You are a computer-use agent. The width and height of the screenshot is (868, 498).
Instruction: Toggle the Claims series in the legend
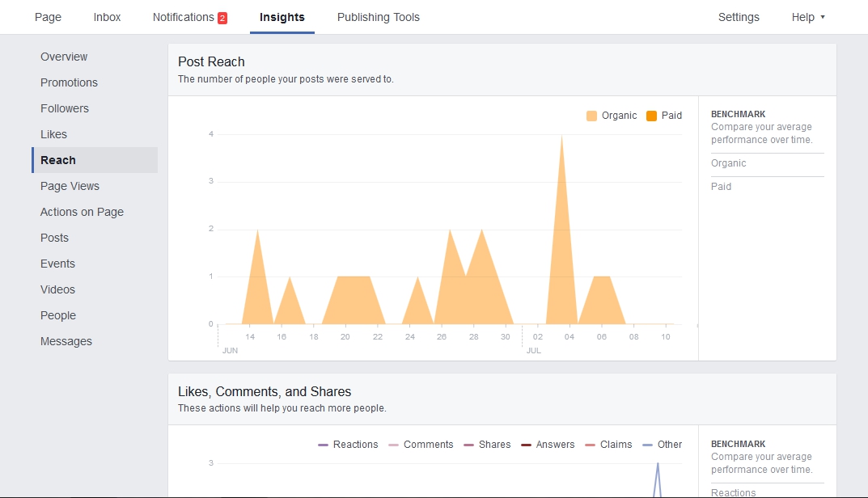coord(608,445)
